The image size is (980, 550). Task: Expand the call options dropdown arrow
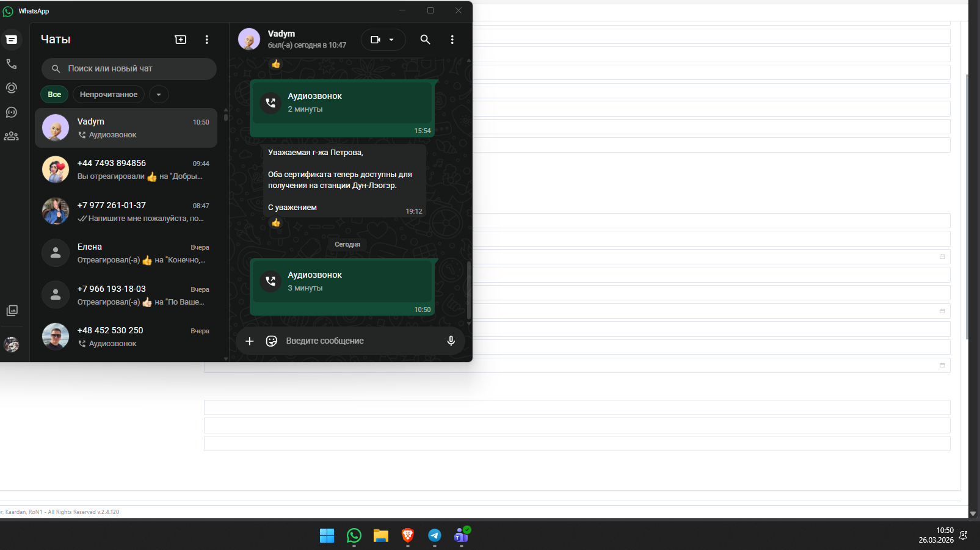coord(392,40)
